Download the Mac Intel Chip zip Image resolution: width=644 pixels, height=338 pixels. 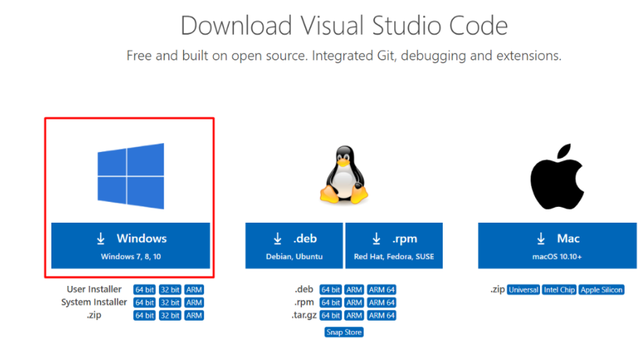coord(559,289)
